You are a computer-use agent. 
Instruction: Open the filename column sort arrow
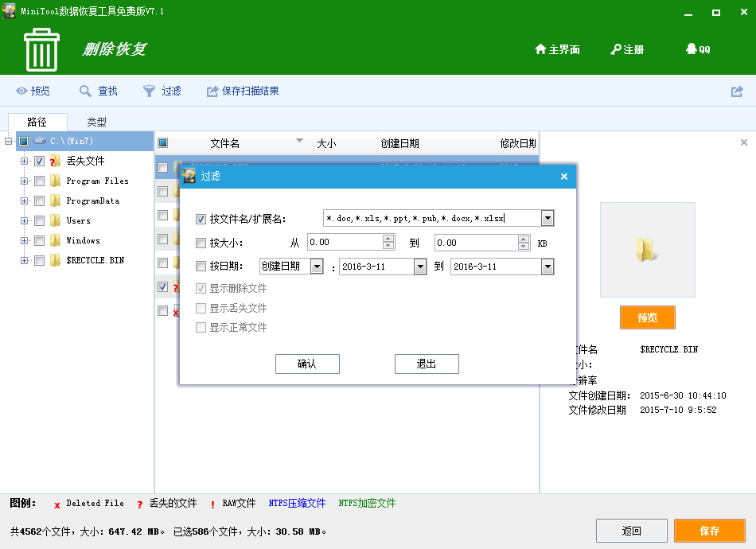[x=299, y=141]
